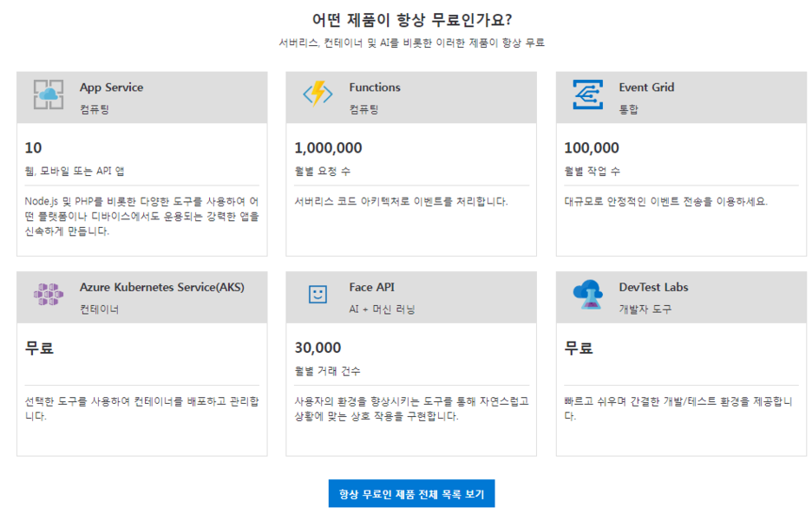Click the 대규모로 안정적인 이벤트 전송 description
The image size is (812, 514).
(666, 201)
